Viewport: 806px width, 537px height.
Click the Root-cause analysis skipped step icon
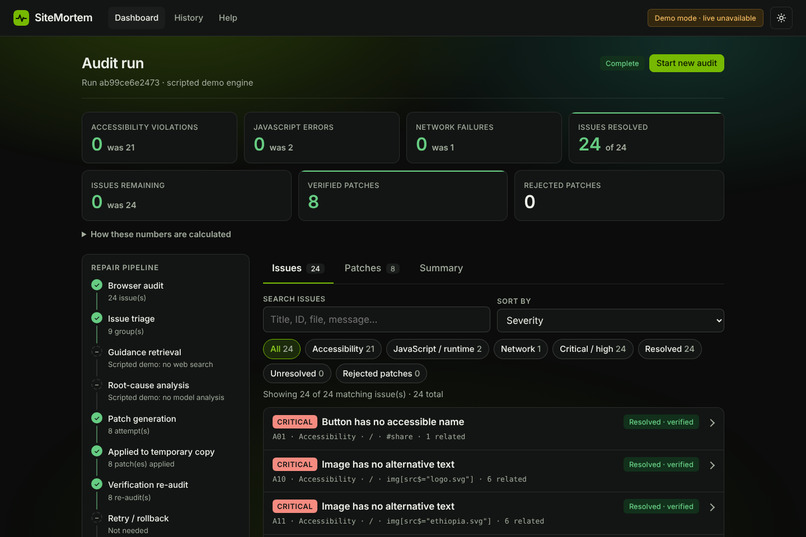(x=97, y=385)
